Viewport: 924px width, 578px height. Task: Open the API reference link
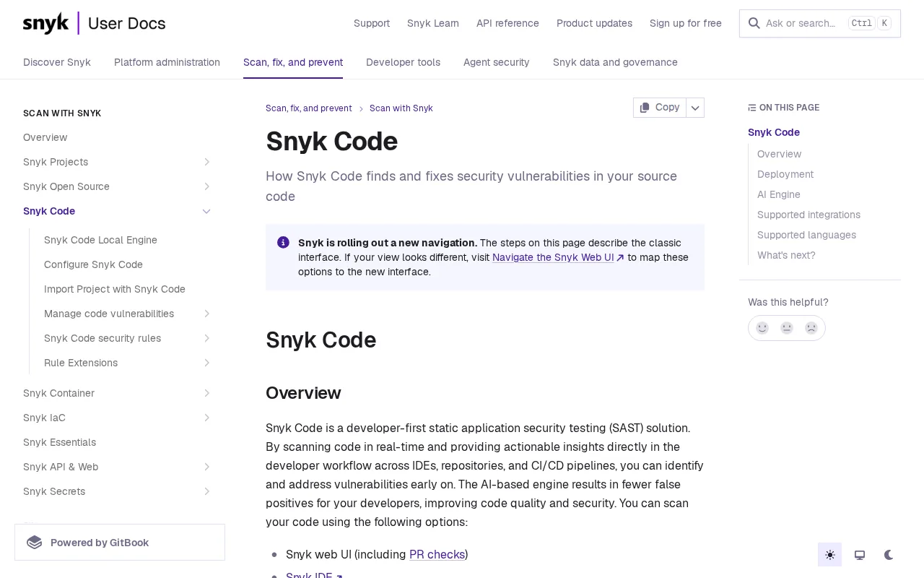click(x=507, y=23)
